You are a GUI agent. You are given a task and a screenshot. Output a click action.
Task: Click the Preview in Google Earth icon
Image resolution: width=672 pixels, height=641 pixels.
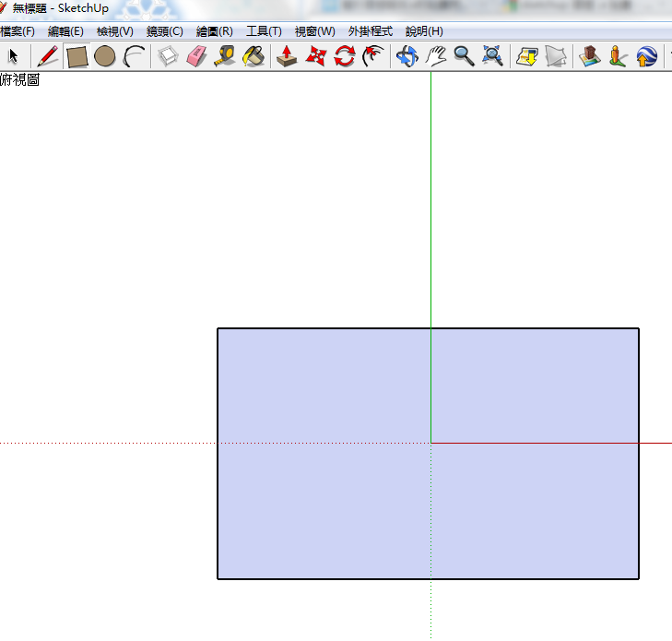click(x=647, y=56)
